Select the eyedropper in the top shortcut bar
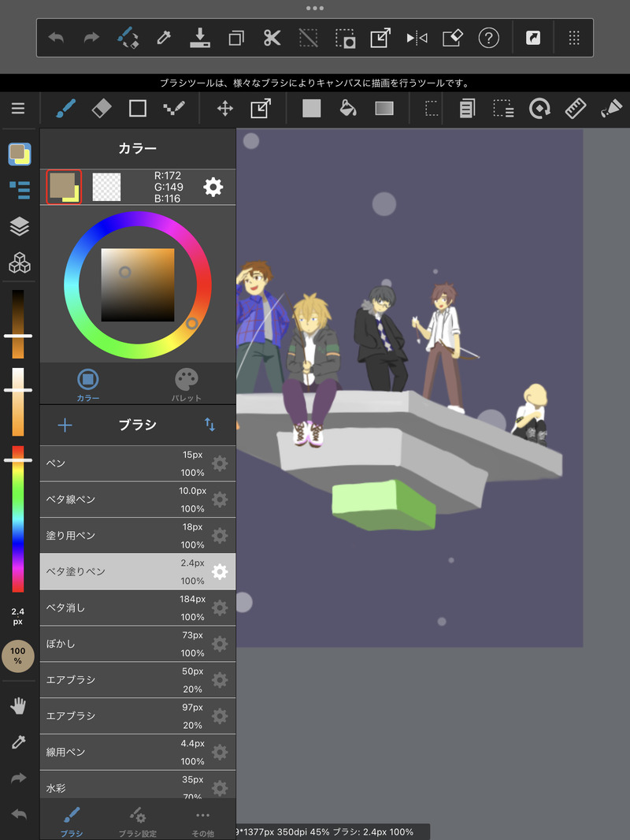 (x=163, y=38)
